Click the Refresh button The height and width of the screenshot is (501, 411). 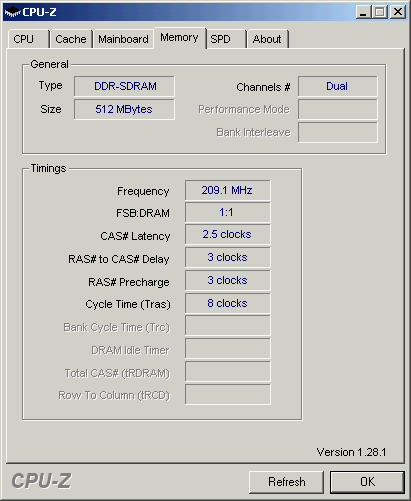point(286,482)
